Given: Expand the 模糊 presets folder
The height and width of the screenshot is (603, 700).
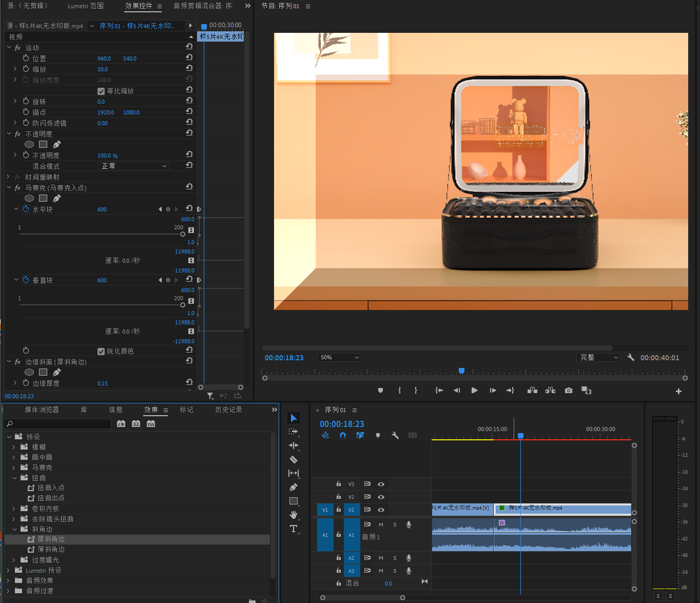Looking at the screenshot, I should click(x=14, y=447).
